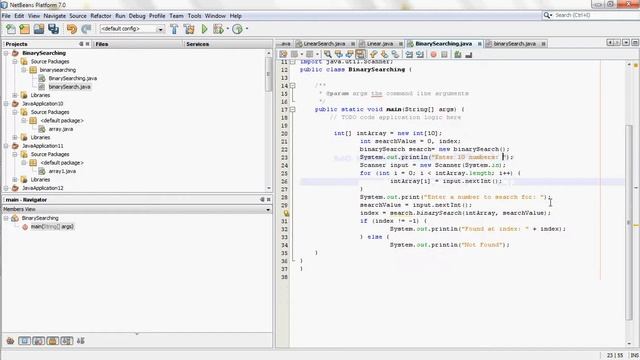Click the Redo arrow icon
Viewport: 640px width, 360px height.
click(x=86, y=29)
